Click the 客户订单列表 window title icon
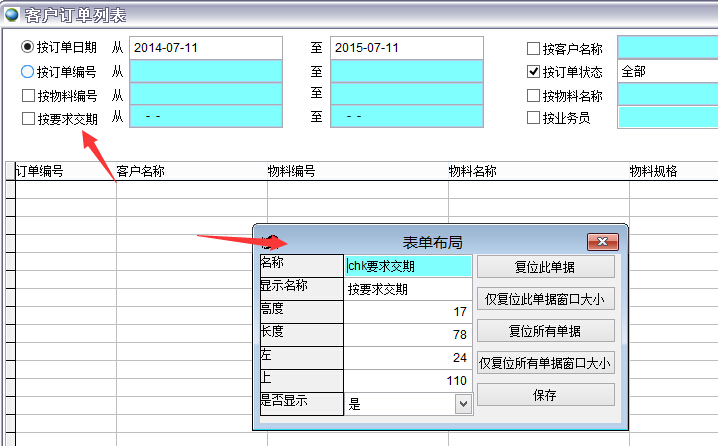 tap(11, 14)
